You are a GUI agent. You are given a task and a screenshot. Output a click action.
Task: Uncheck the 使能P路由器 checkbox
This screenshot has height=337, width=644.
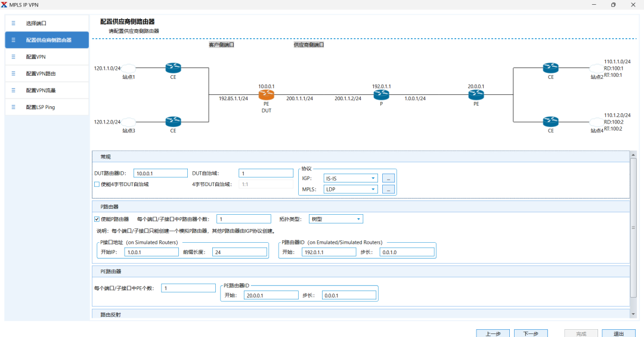pyautogui.click(x=97, y=219)
